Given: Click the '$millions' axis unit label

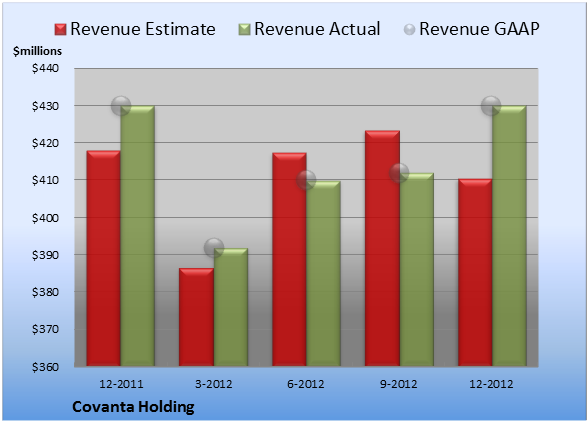Looking at the screenshot, I should point(37,51).
